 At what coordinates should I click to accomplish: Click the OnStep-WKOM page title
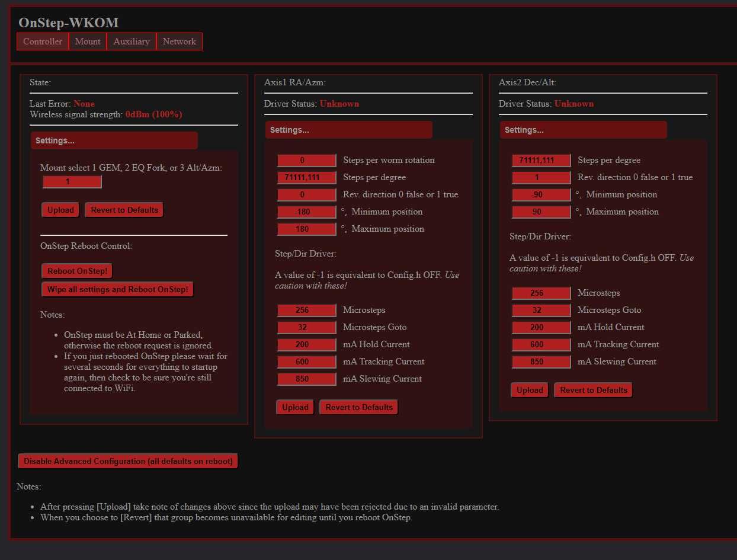click(69, 23)
